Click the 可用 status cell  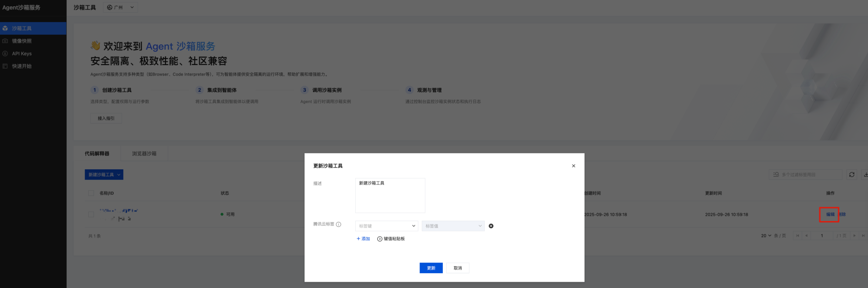228,214
